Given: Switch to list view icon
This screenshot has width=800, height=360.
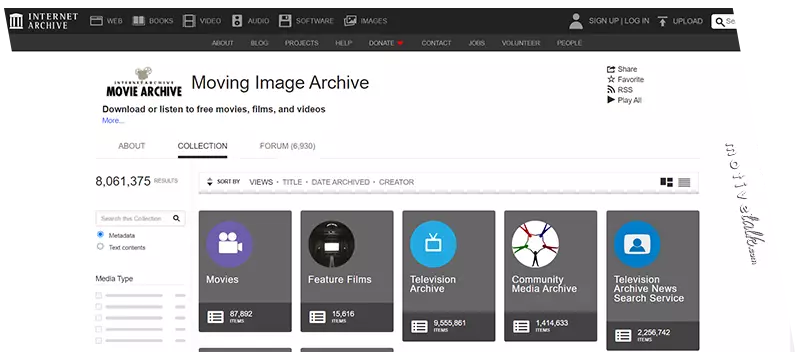Looking at the screenshot, I should [x=684, y=182].
